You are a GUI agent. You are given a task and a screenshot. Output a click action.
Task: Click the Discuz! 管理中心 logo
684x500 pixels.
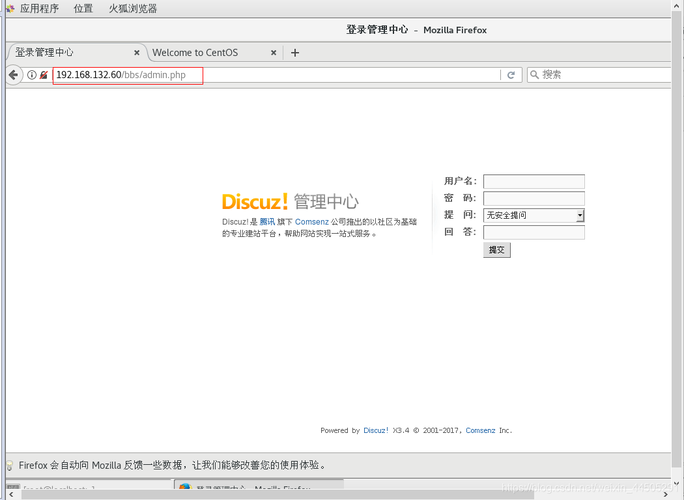click(x=290, y=202)
